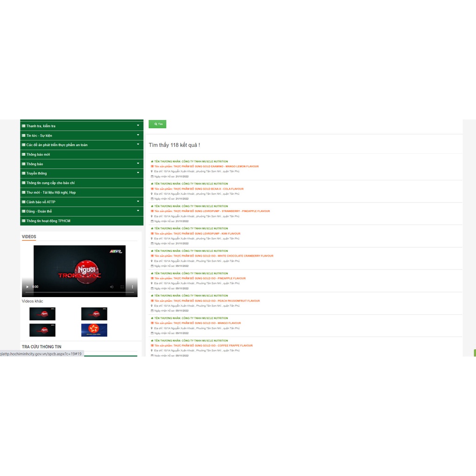The width and height of the screenshot is (476, 476).
Task: Click list icon beside Tin tức - Sự kiện
Action: tap(24, 135)
